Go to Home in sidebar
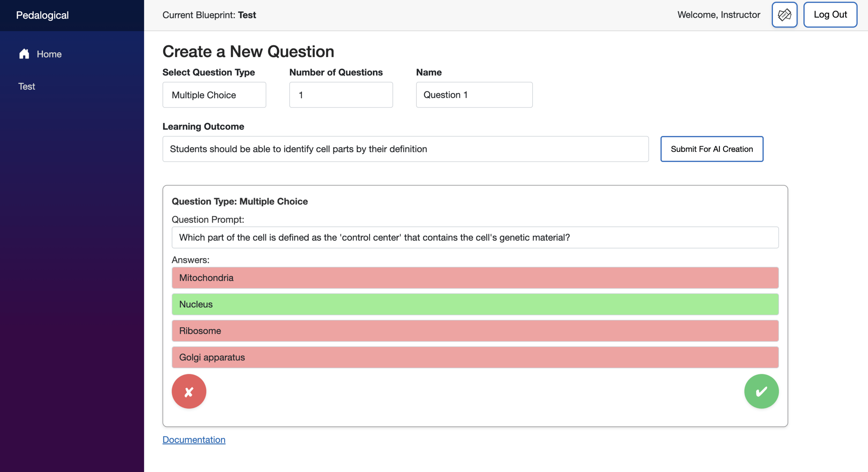Screen dimensions: 868x472 49,54
